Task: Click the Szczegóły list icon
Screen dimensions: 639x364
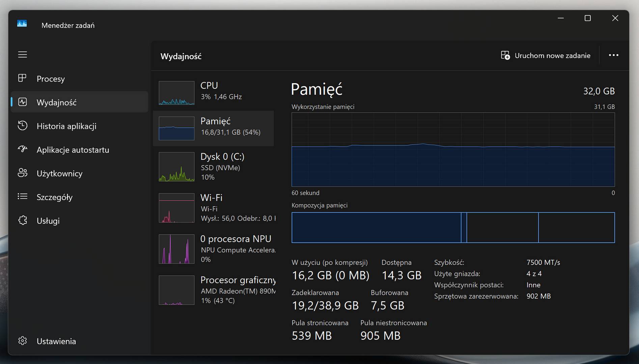Action: [x=23, y=197]
